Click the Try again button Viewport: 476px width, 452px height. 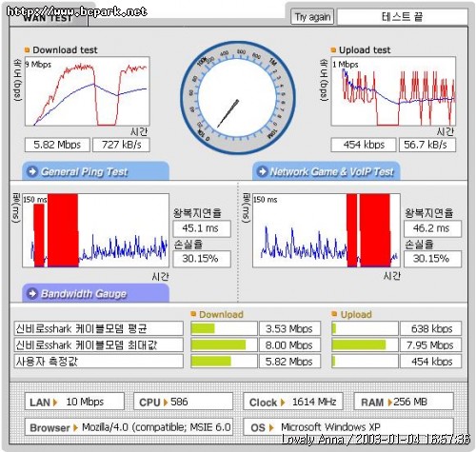(312, 16)
